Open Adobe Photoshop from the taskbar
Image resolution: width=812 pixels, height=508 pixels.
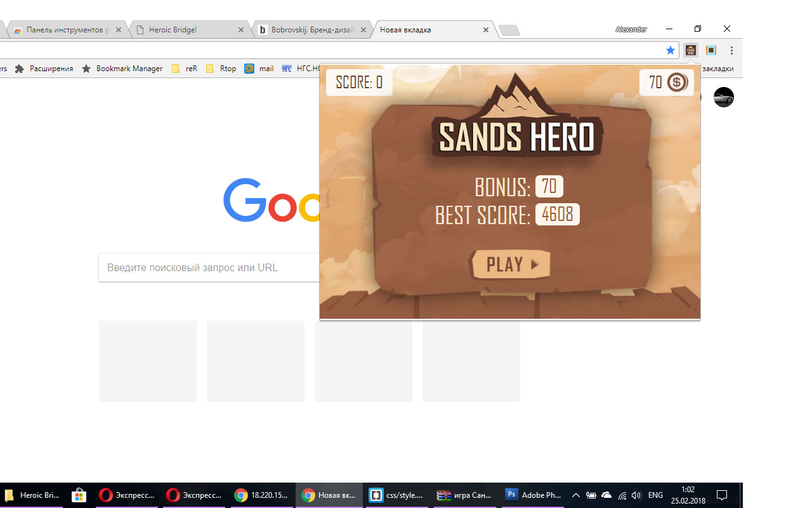pos(511,495)
